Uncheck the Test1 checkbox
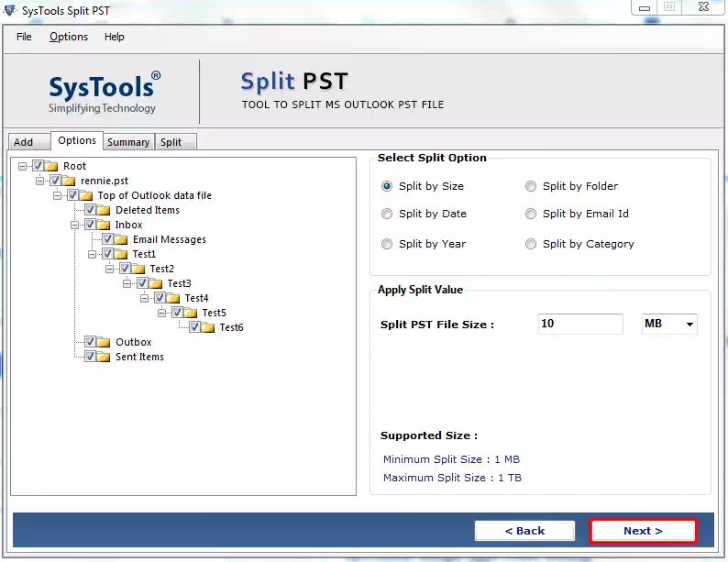728x562 pixels. click(107, 253)
